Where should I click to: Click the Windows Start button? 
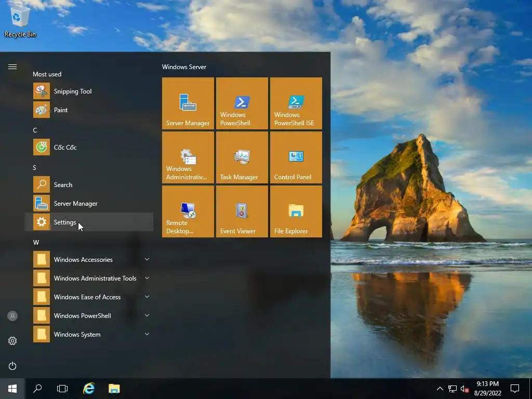(x=12, y=389)
